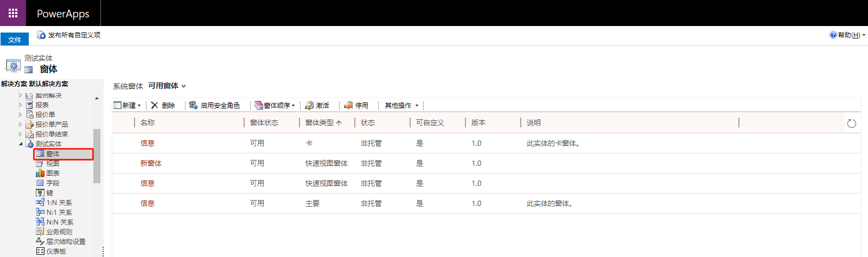Click the 报价单产品 tree icon

30,124
